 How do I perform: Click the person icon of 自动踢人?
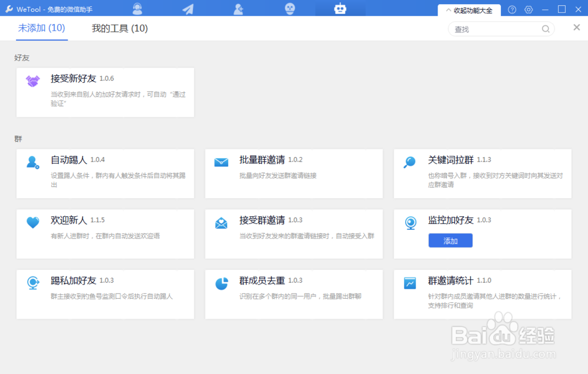pyautogui.click(x=32, y=162)
